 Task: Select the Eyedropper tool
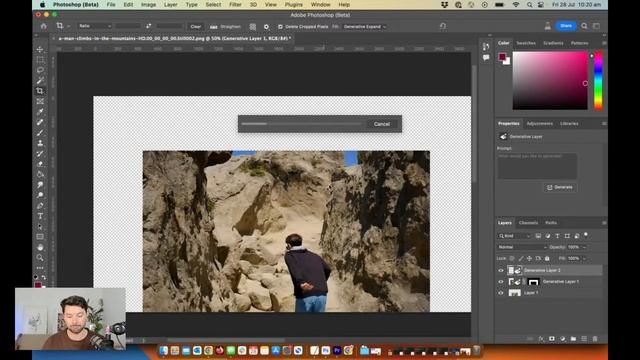click(x=40, y=111)
